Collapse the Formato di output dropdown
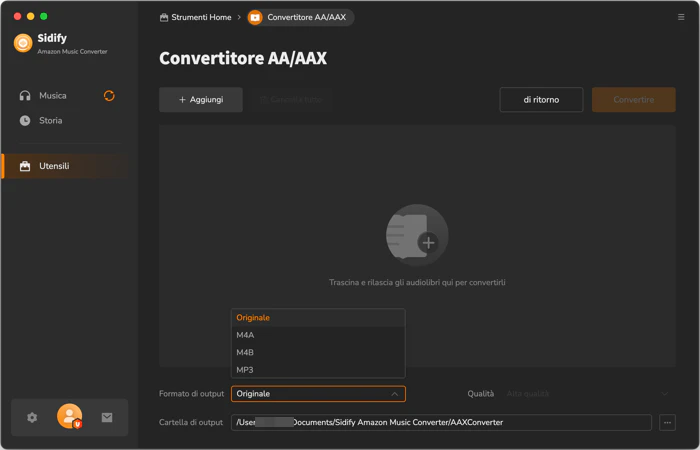 pos(318,394)
